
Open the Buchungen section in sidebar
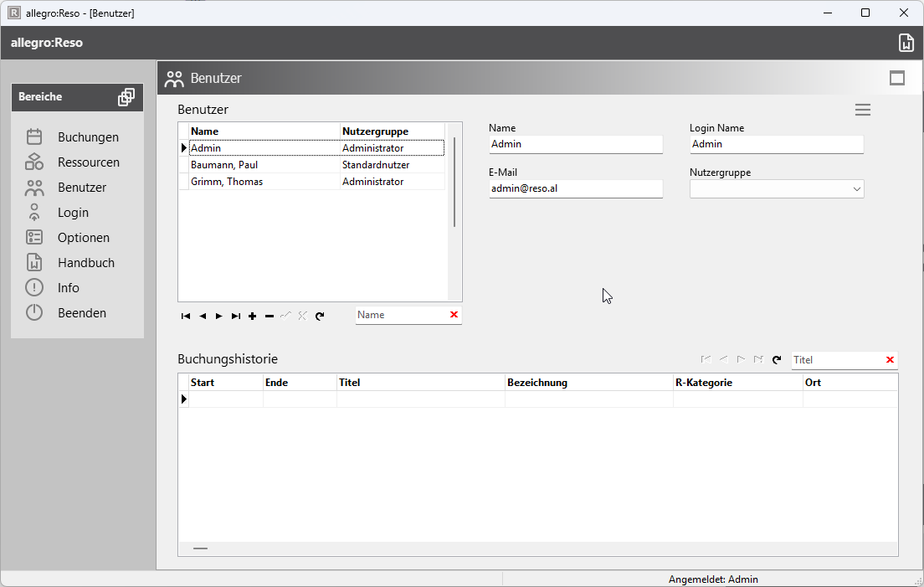point(87,137)
